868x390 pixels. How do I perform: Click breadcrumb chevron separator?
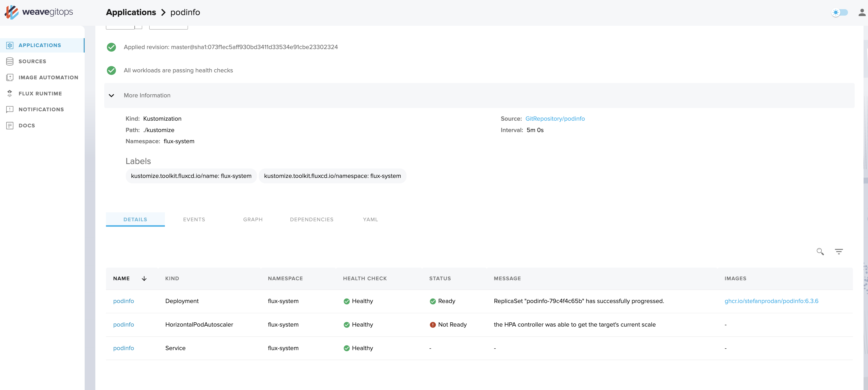tap(163, 12)
